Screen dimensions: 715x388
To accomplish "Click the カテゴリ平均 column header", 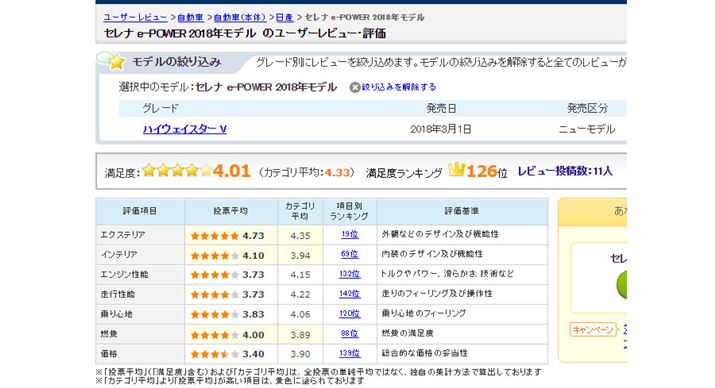I will pyautogui.click(x=300, y=211).
